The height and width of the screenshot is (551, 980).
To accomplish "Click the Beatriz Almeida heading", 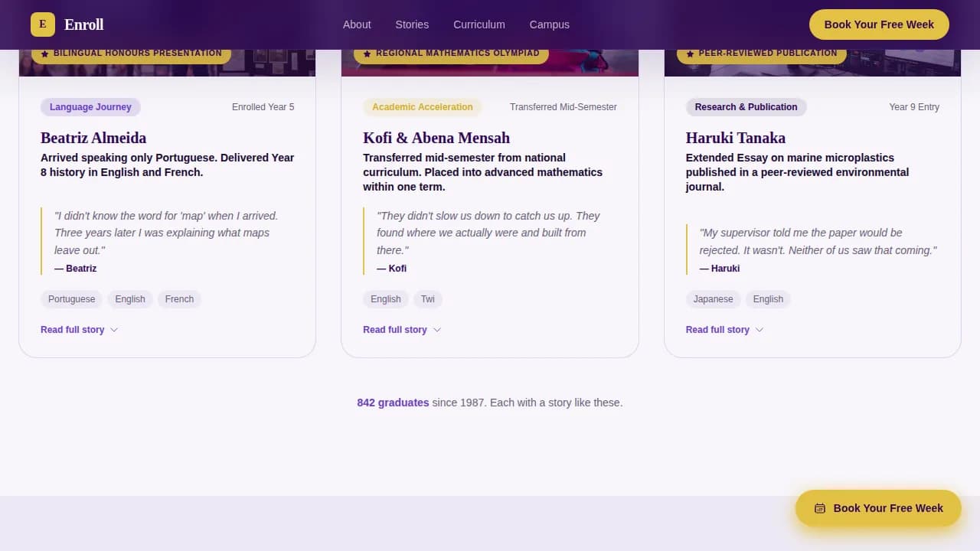I will 93,138.
